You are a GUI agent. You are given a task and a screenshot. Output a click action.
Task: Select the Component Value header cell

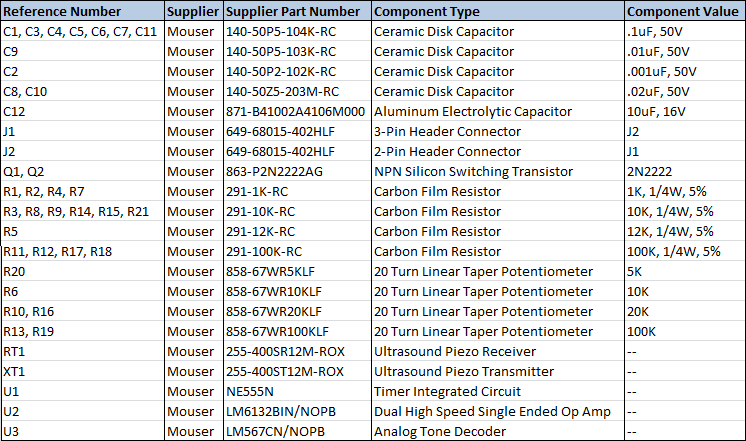pos(685,11)
